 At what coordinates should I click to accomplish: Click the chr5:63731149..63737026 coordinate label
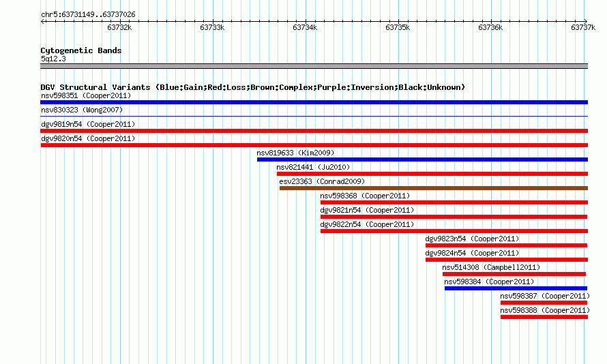88,15
